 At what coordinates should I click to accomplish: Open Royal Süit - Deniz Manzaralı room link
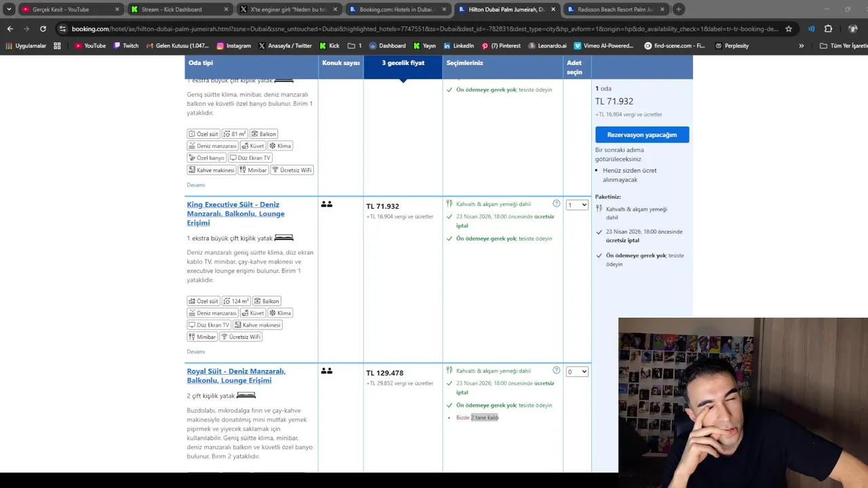tap(236, 375)
